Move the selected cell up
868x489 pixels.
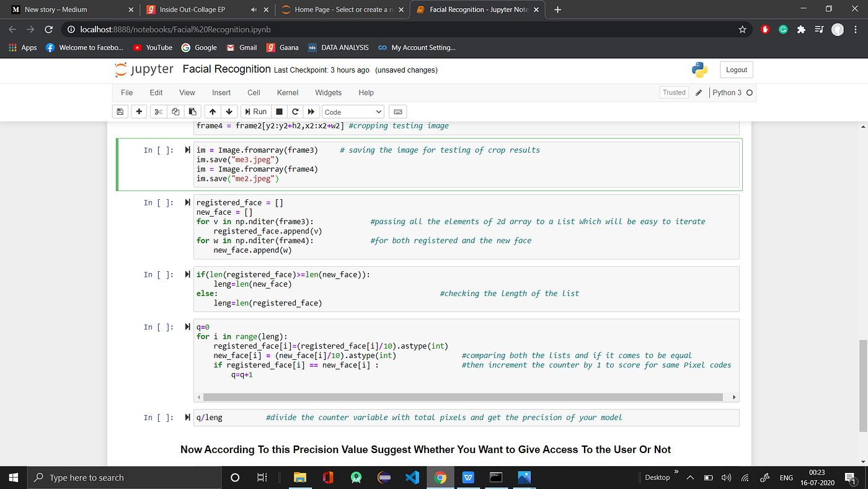(213, 112)
